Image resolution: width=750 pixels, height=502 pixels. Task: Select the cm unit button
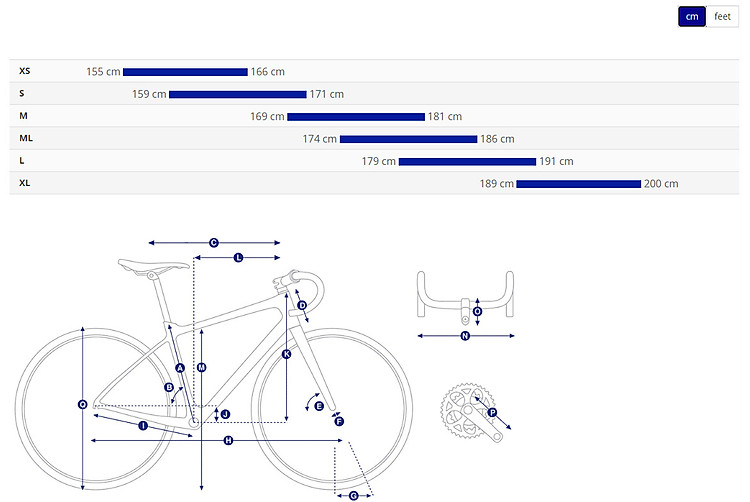[x=692, y=17]
